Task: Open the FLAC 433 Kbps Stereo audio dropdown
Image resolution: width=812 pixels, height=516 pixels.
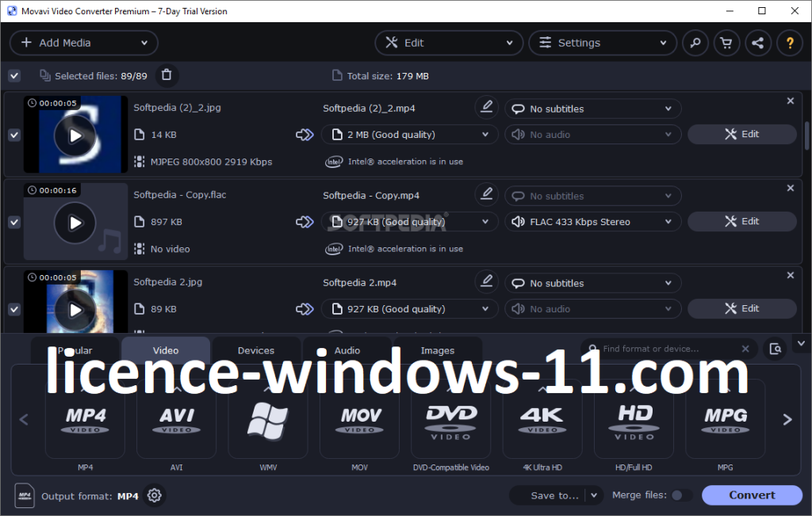Action: (x=592, y=222)
